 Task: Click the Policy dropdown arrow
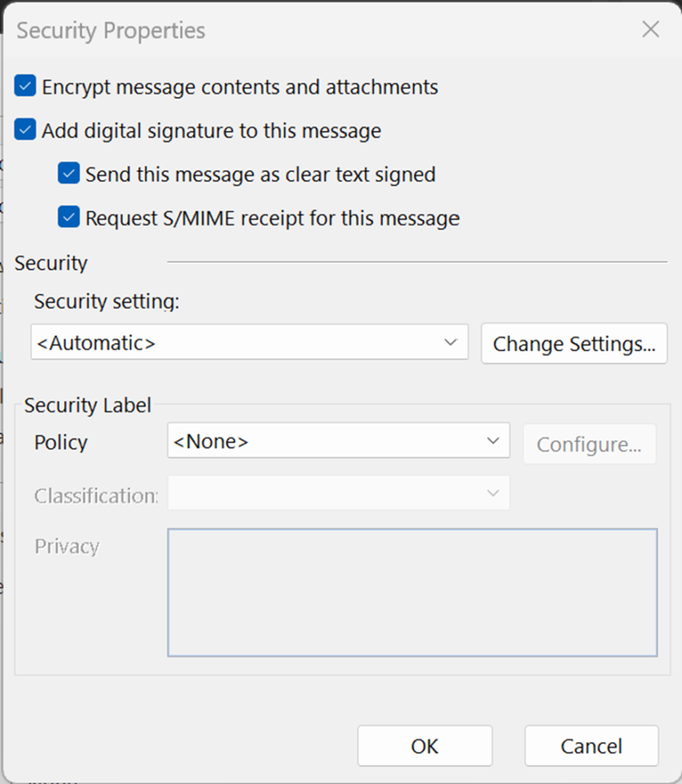point(494,441)
